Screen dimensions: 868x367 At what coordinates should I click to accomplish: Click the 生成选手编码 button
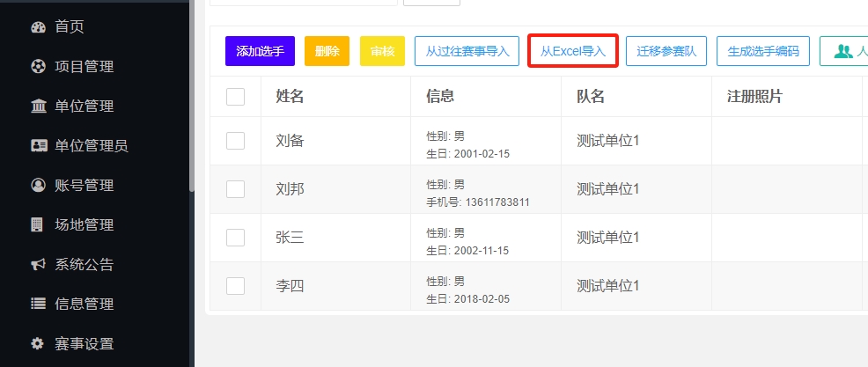763,51
